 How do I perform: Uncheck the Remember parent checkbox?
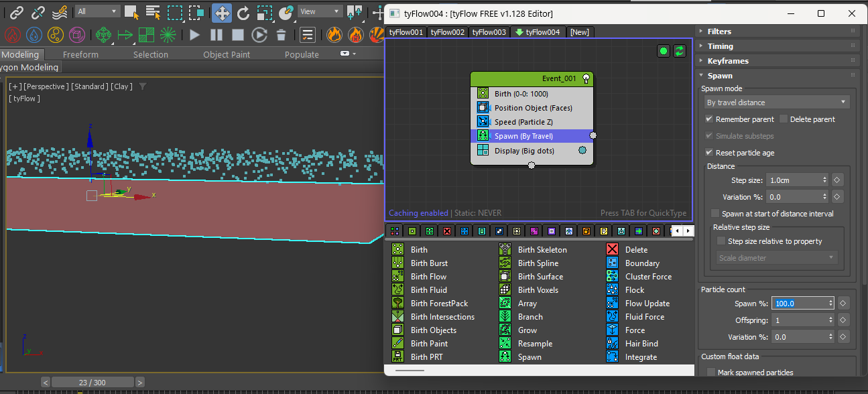(x=710, y=119)
